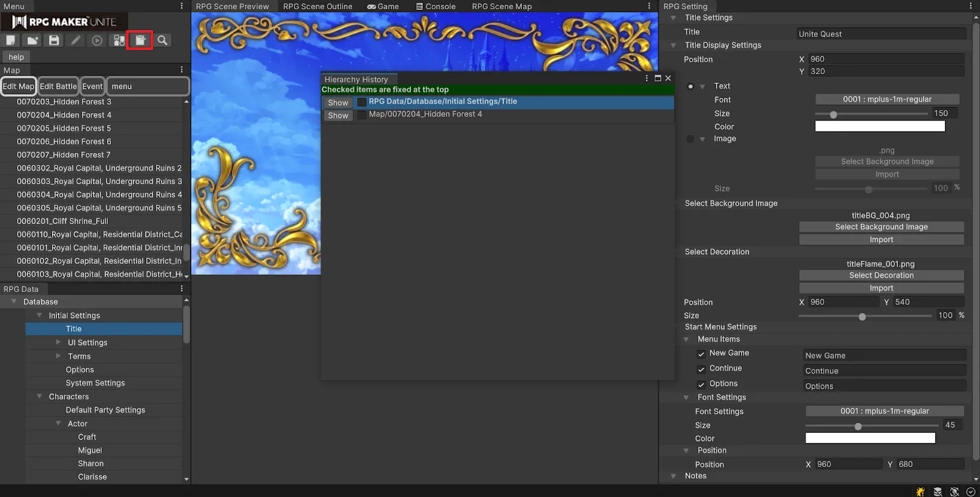Switch to the Console tab
Screen dimensions: 980x497
(x=435, y=7)
